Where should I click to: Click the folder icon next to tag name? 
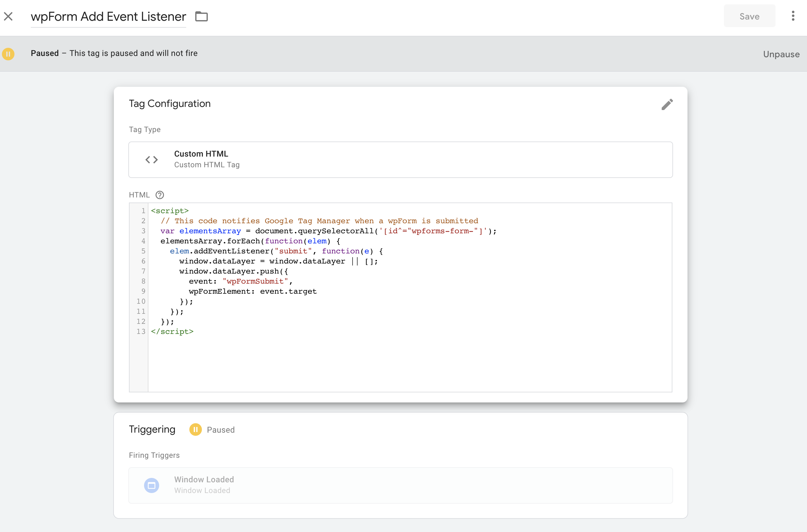coord(201,16)
